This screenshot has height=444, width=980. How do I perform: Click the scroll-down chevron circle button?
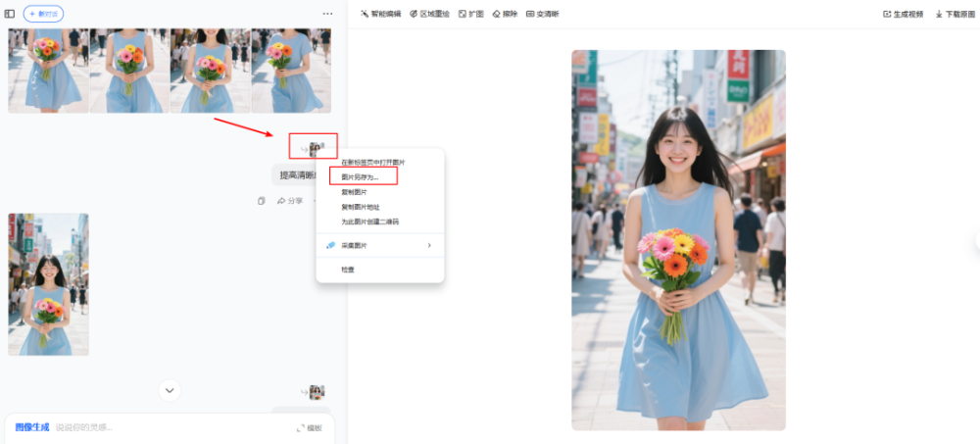tap(170, 390)
